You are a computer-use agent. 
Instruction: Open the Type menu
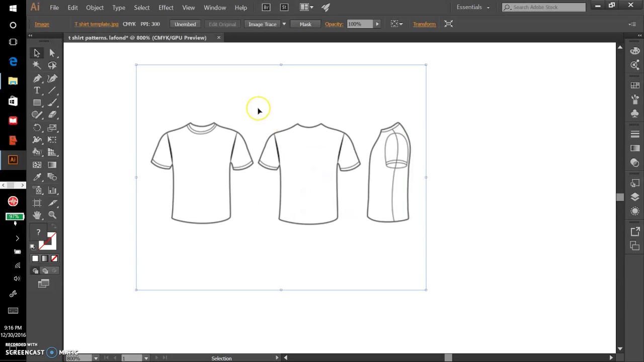pyautogui.click(x=119, y=8)
